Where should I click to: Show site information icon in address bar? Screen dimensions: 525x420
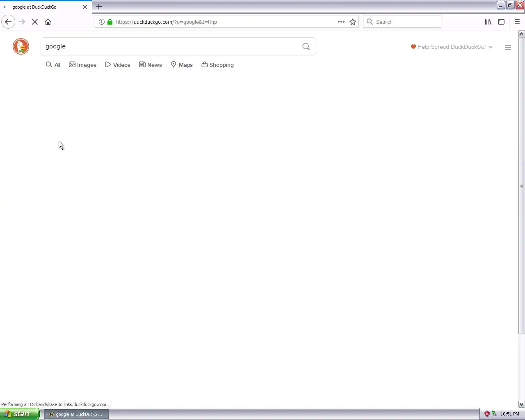pyautogui.click(x=101, y=22)
